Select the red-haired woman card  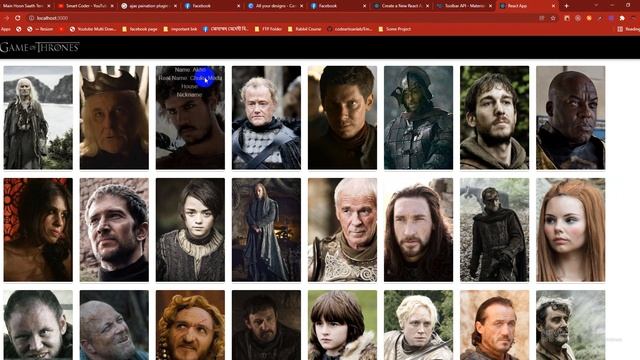tap(571, 230)
